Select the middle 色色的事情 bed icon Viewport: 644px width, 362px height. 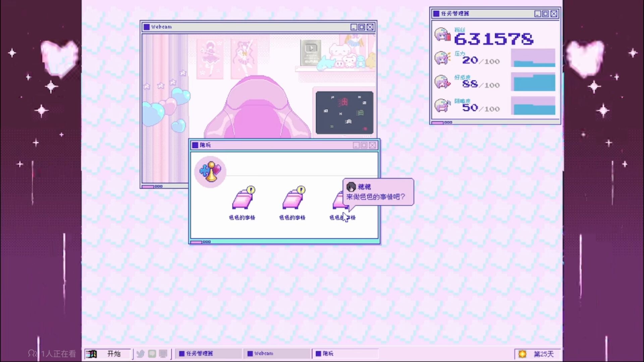click(x=292, y=200)
